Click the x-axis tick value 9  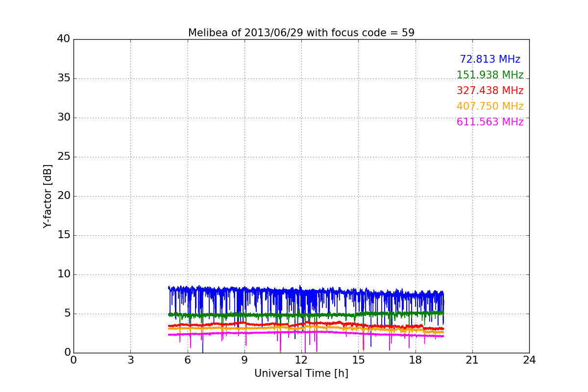[245, 360]
